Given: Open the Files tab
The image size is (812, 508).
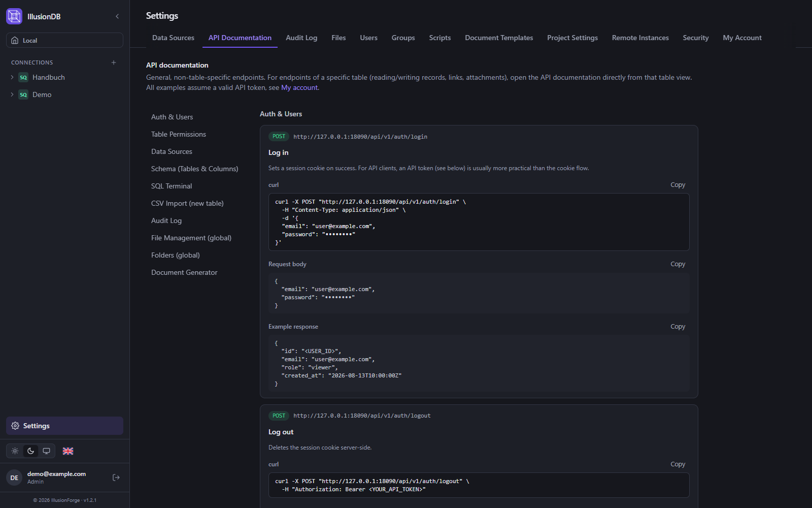Looking at the screenshot, I should point(339,38).
